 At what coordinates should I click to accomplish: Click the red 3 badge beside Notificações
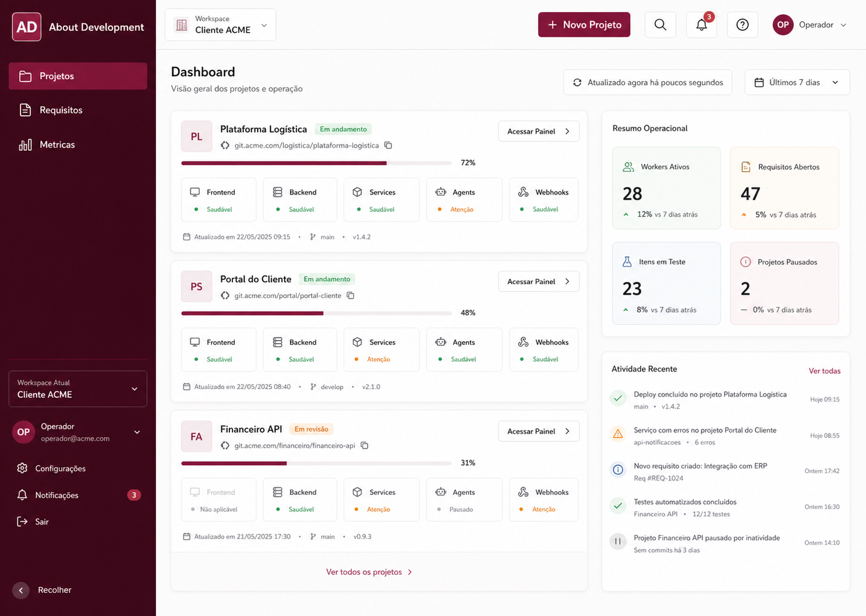tap(134, 495)
